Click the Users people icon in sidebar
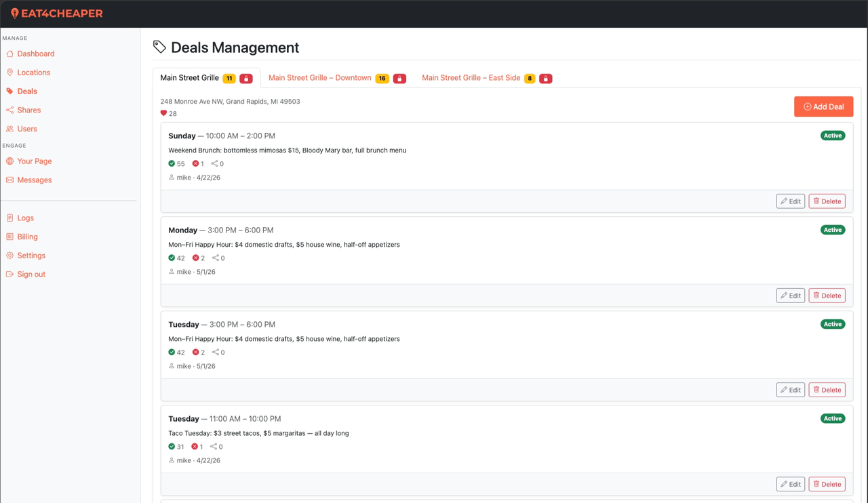868x503 pixels. (x=9, y=129)
